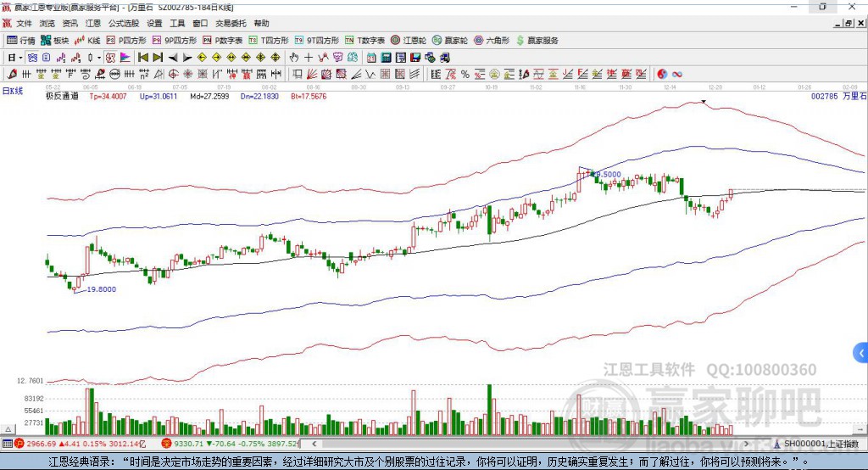Open the 资讯 menu

(70, 23)
